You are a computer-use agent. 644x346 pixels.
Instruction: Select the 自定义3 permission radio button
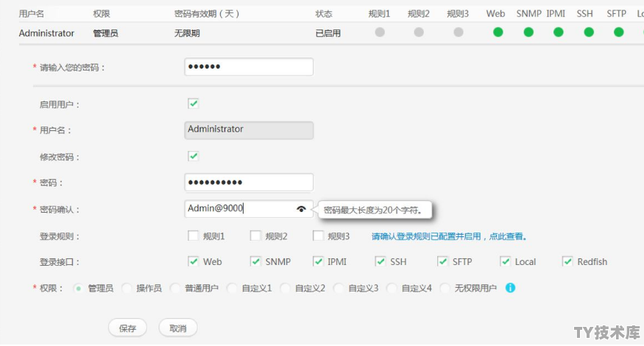pos(339,289)
